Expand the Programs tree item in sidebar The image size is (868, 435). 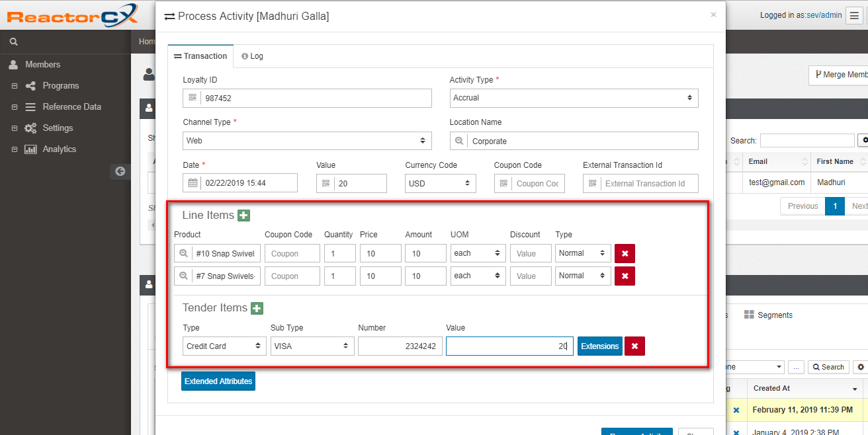pos(15,86)
